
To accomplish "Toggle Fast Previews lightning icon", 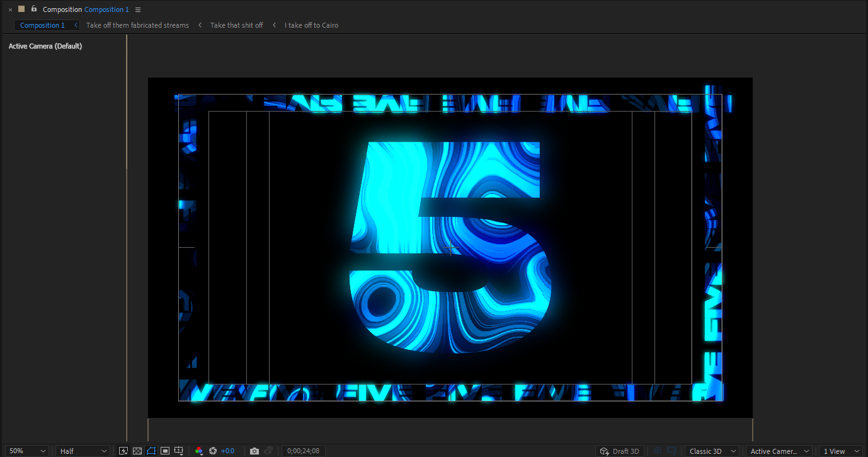I will click(x=123, y=451).
